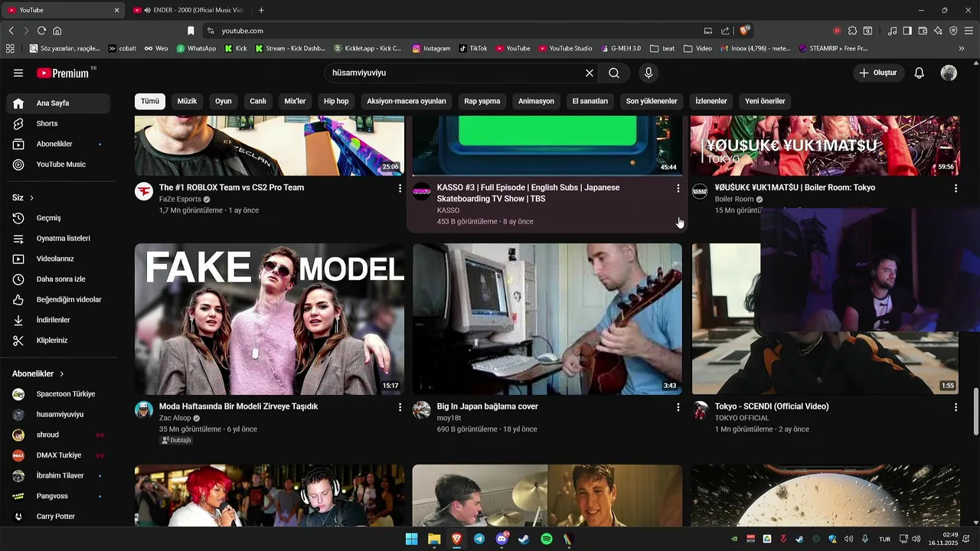This screenshot has height=551, width=980.
Task: Open moy18t channel link
Action: point(449,419)
